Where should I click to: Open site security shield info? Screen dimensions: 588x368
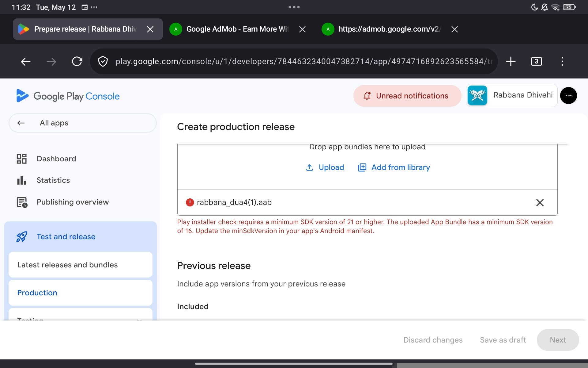coord(103,61)
